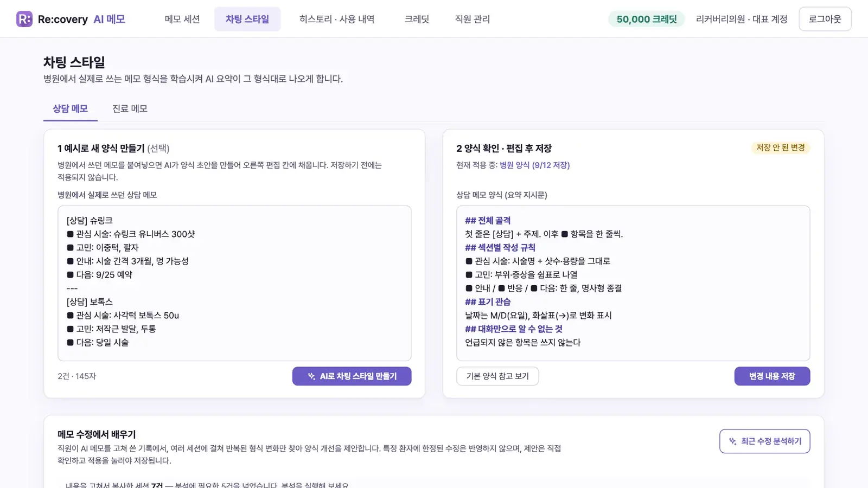868x488 pixels.
Task: Click the 저장 안 된 변경 badge
Action: pos(781,147)
